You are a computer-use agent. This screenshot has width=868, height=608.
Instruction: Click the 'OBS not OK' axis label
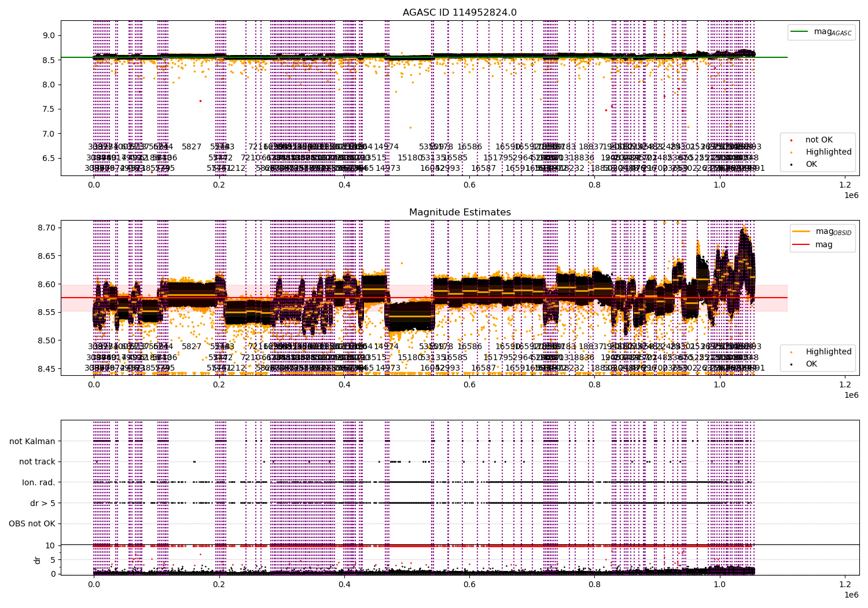32,524
